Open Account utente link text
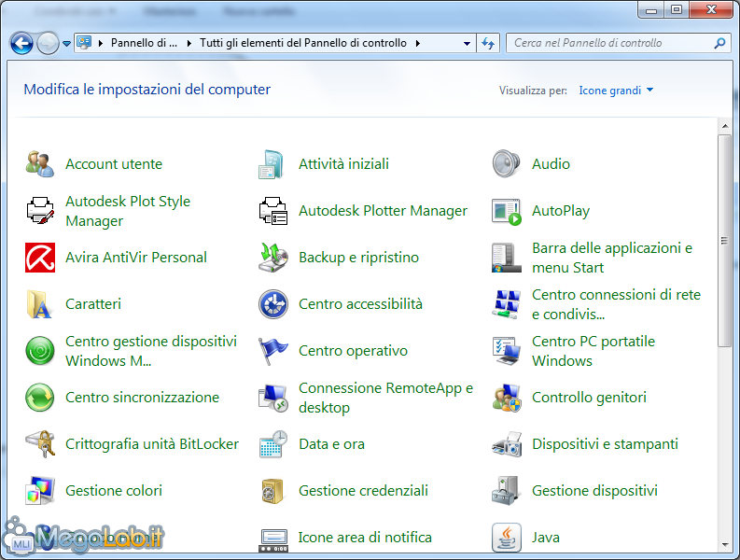Viewport: 740px width, 560px height. [114, 164]
